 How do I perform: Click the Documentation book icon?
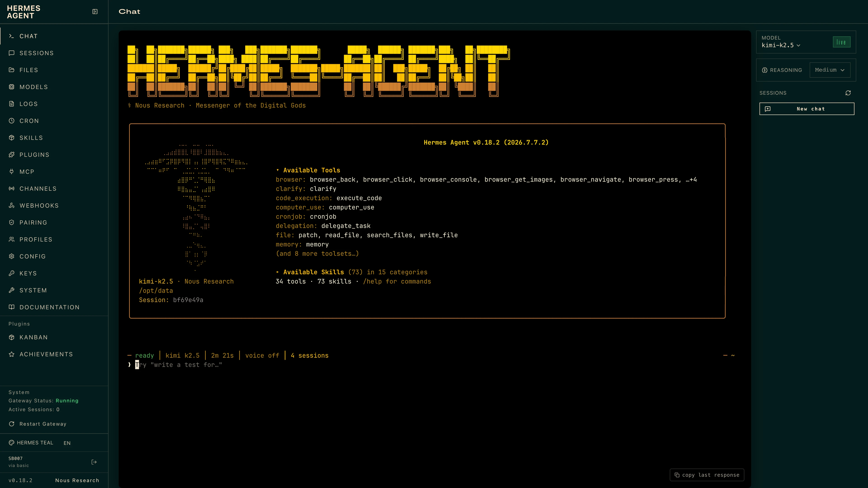(12, 307)
